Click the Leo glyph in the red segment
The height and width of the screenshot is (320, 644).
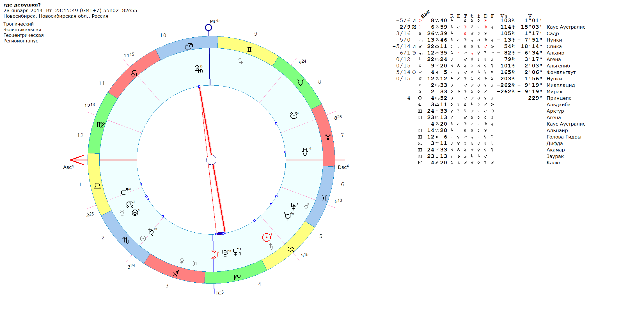click(134, 73)
